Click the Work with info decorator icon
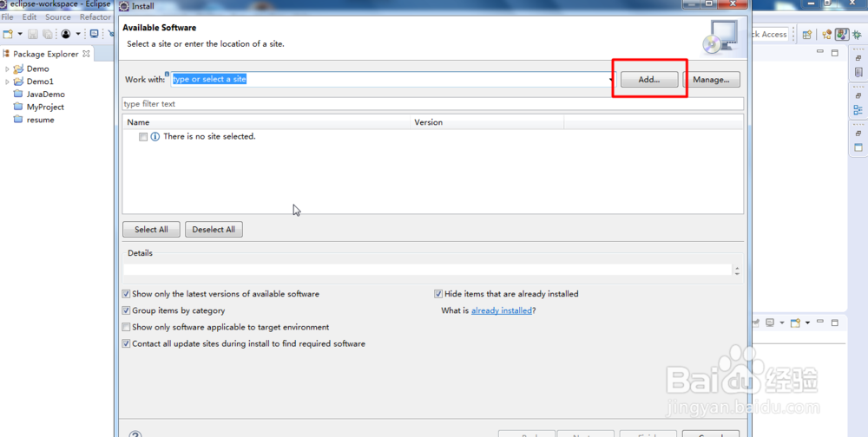The image size is (868, 437). (168, 74)
